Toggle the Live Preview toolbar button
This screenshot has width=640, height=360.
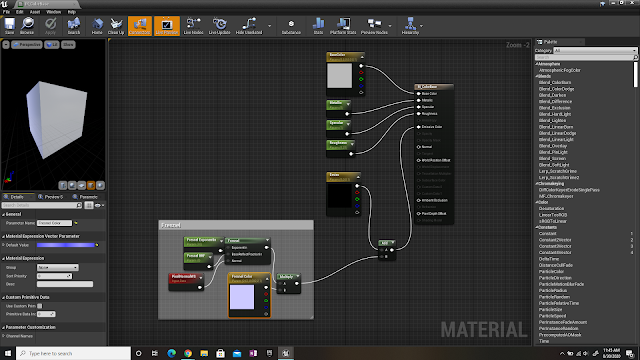point(167,26)
